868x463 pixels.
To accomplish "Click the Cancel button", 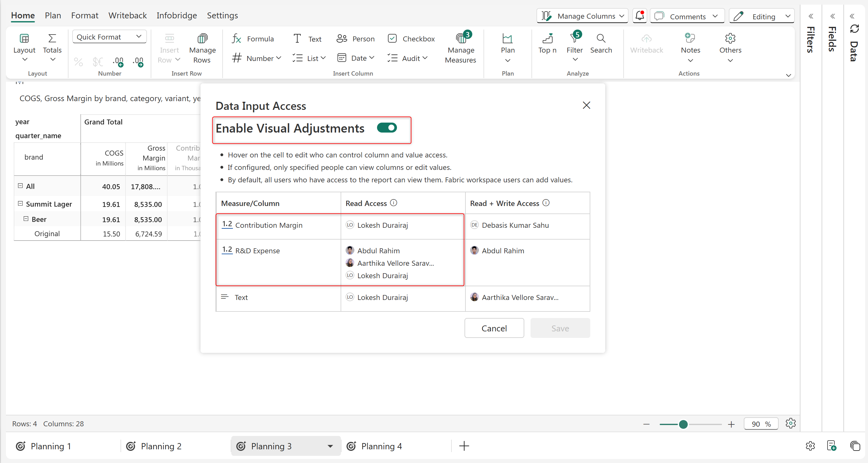I will point(494,328).
